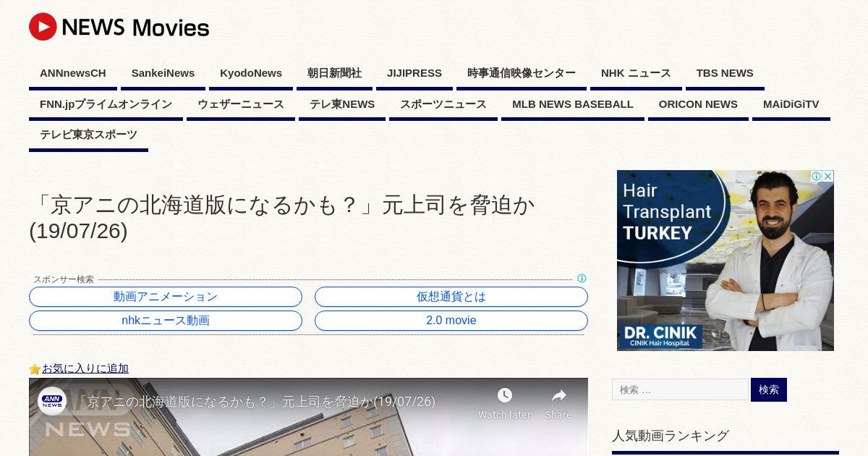This screenshot has width=868, height=456.
Task: Click the video title link in the player
Action: [256, 402]
